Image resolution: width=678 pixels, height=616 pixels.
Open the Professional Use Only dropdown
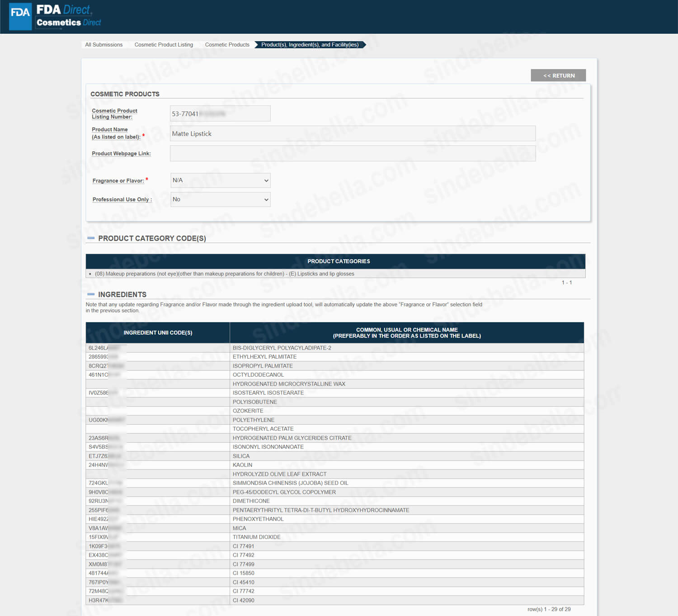coord(221,199)
